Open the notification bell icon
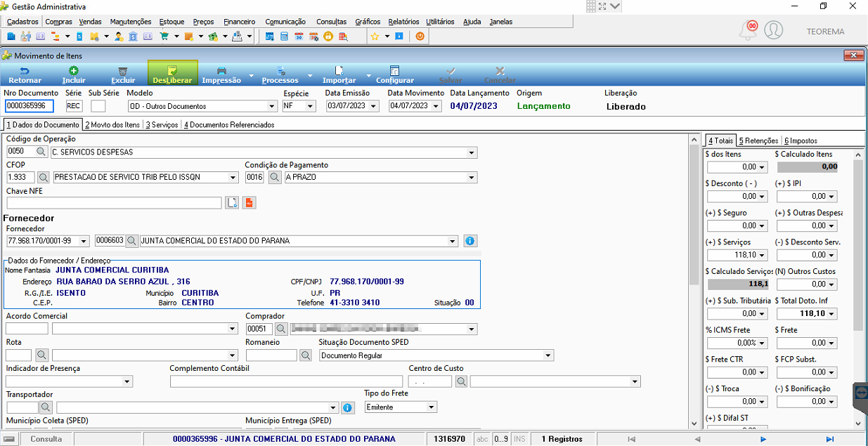The height and width of the screenshot is (446, 868). pyautogui.click(x=748, y=30)
